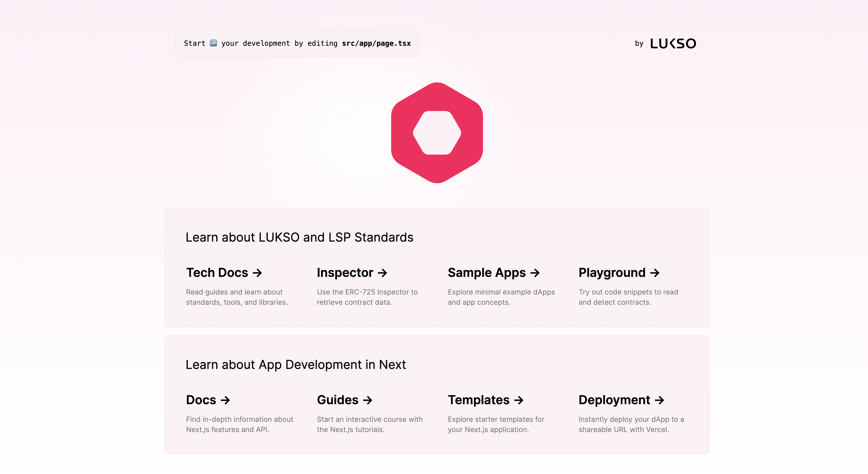
Task: Click the arrow beside Sample Apps
Action: coord(535,273)
